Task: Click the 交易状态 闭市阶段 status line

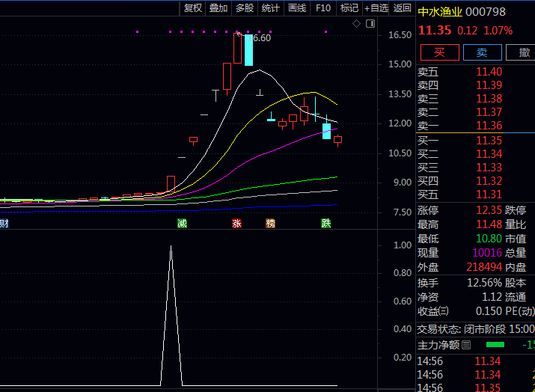Action: point(476,329)
